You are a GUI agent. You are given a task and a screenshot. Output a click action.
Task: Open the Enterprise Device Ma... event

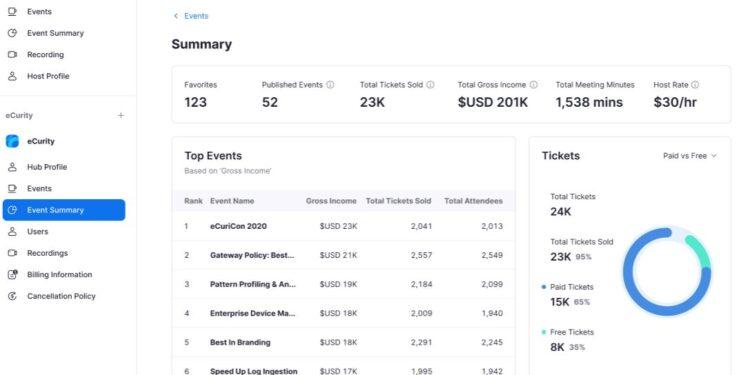pos(253,313)
